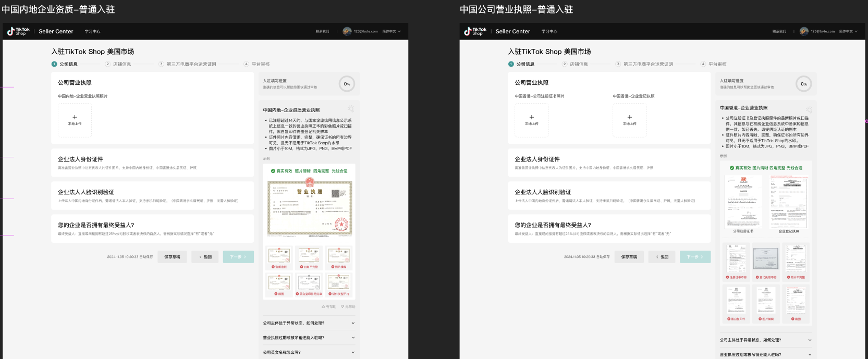Click the 0% 入驻填写进度 ring on the 中国内地 page
Image resolution: width=868 pixels, height=359 pixels.
[x=347, y=84]
